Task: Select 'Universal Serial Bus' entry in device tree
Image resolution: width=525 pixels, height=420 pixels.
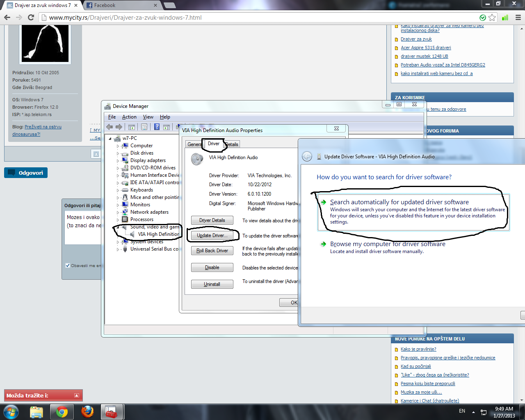Action: tap(154, 249)
